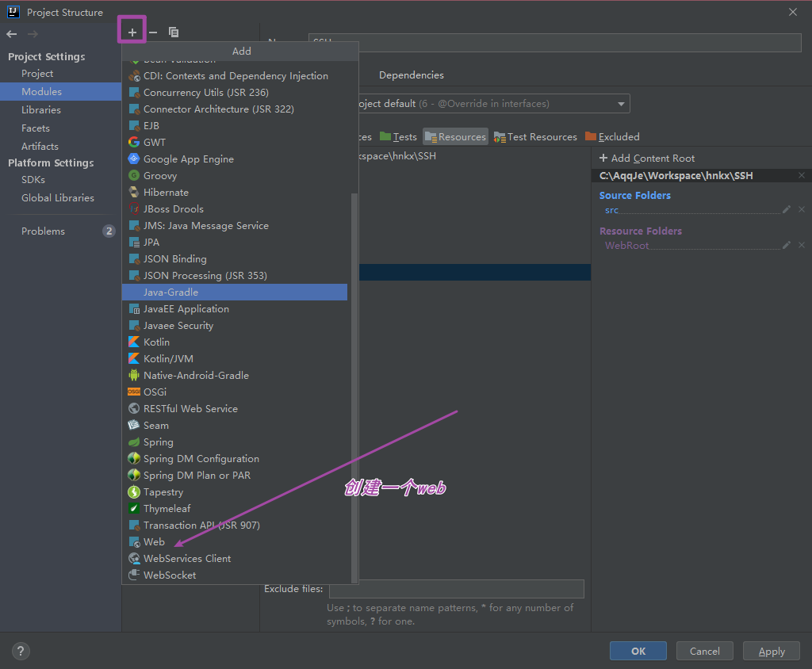Select GWT in the Add list
Screen dimensions: 812x669
pos(235,142)
